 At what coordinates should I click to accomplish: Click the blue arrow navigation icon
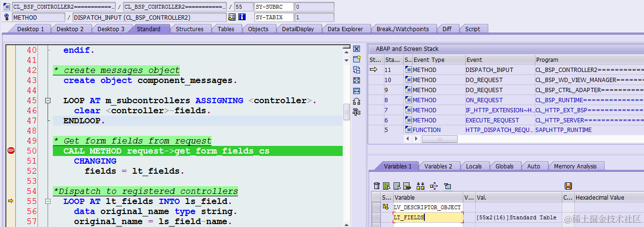coord(434,186)
